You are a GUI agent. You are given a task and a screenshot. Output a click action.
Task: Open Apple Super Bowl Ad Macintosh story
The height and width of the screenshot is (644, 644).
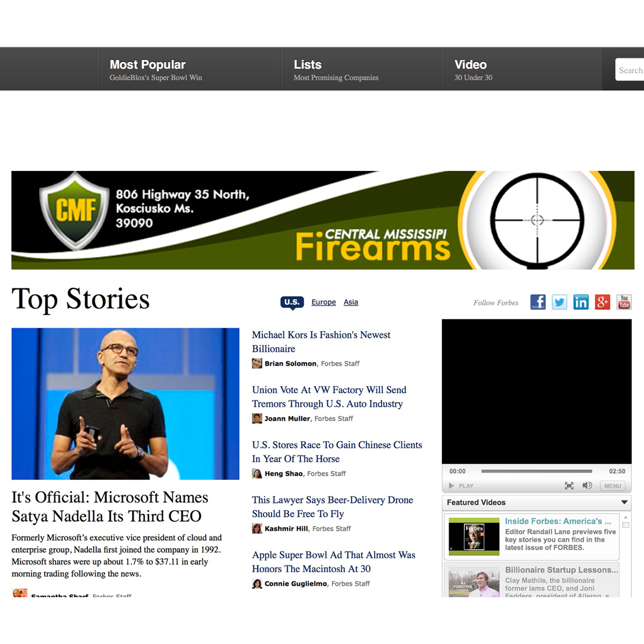pos(334,562)
